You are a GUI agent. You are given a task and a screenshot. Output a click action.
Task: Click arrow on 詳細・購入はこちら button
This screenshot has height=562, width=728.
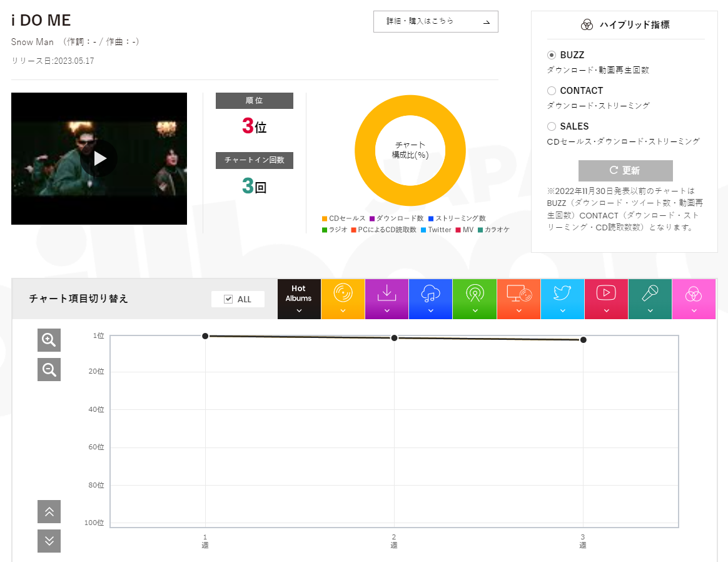tap(487, 22)
